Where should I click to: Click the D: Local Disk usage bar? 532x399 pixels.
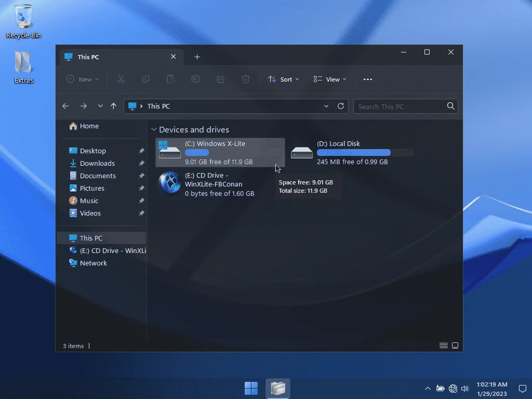pyautogui.click(x=365, y=153)
